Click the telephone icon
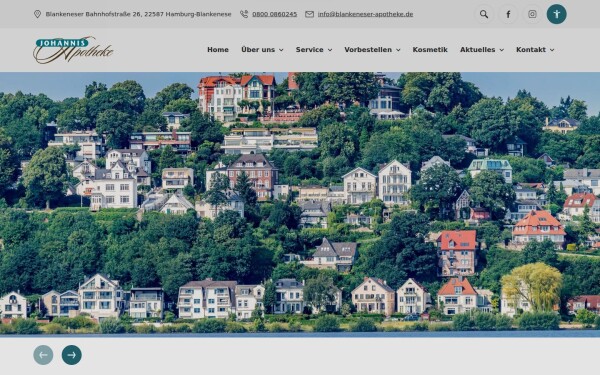The height and width of the screenshot is (375, 600). (x=244, y=14)
